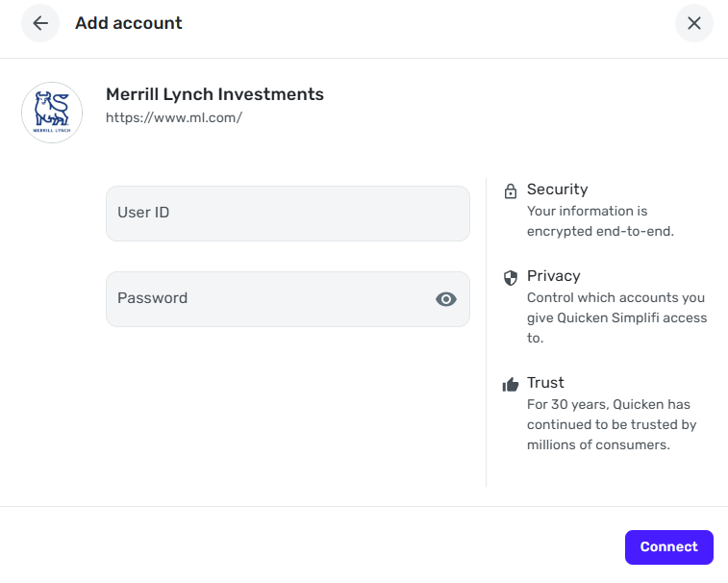This screenshot has width=728, height=583.
Task: Close the Add account dialog
Action: tap(693, 23)
